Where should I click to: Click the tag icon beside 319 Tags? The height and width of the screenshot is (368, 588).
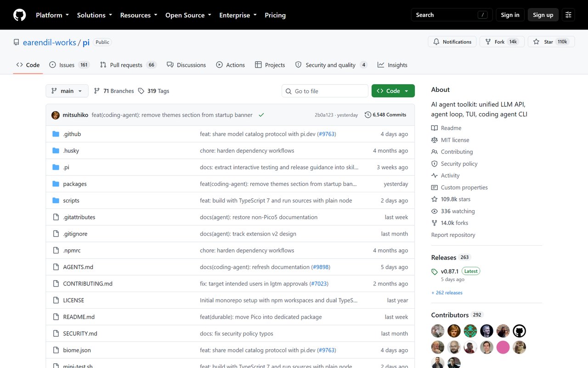pyautogui.click(x=141, y=91)
